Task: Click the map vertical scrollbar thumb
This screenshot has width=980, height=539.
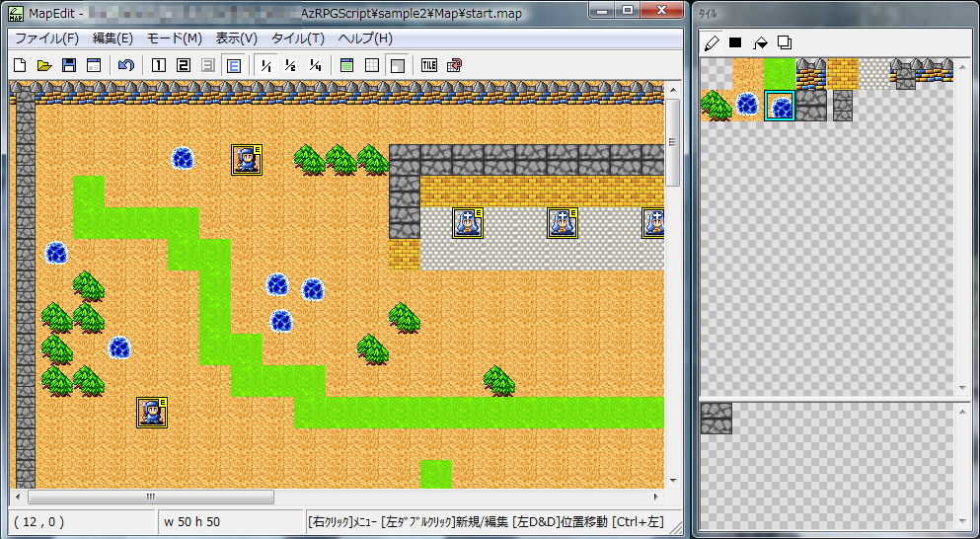Action: 672,142
